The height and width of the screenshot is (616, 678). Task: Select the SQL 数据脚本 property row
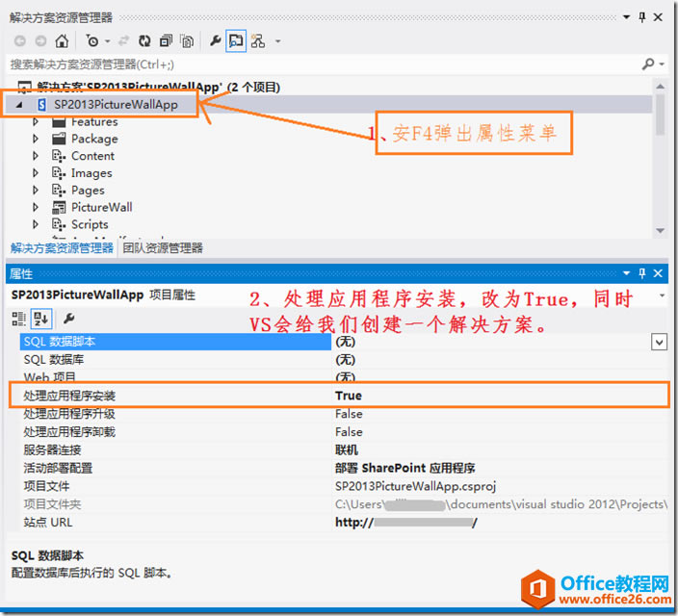point(175,342)
